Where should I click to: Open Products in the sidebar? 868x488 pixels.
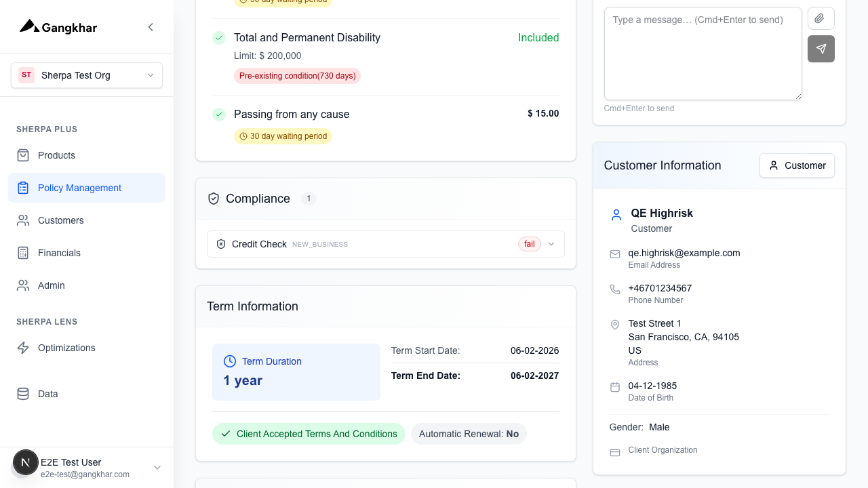pyautogui.click(x=87, y=155)
